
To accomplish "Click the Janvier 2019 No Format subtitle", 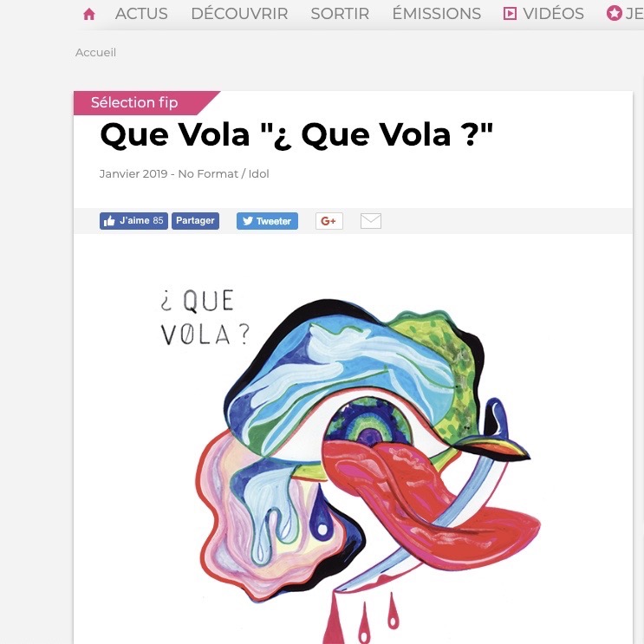I will (x=184, y=173).
